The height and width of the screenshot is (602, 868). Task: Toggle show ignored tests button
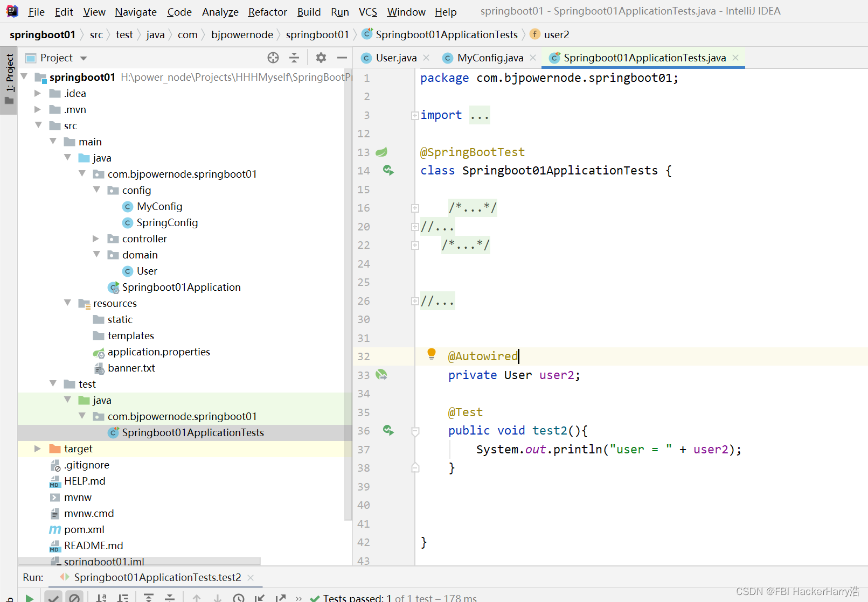(x=74, y=598)
